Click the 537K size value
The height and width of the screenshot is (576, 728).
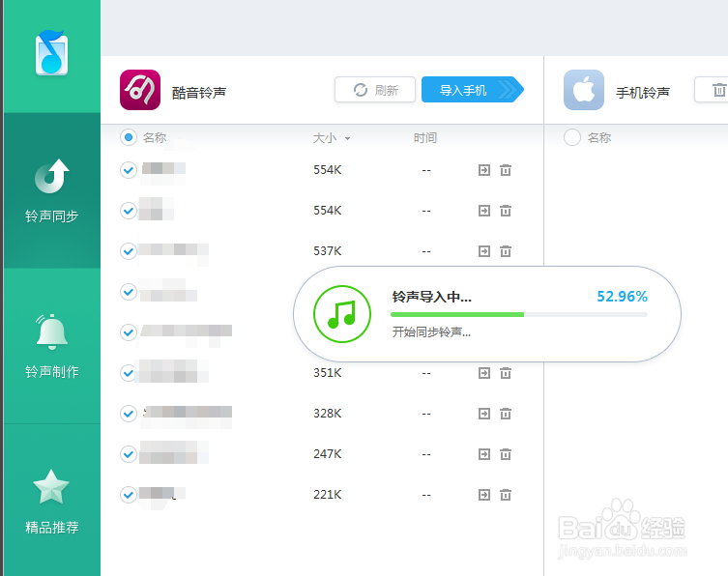pyautogui.click(x=328, y=251)
